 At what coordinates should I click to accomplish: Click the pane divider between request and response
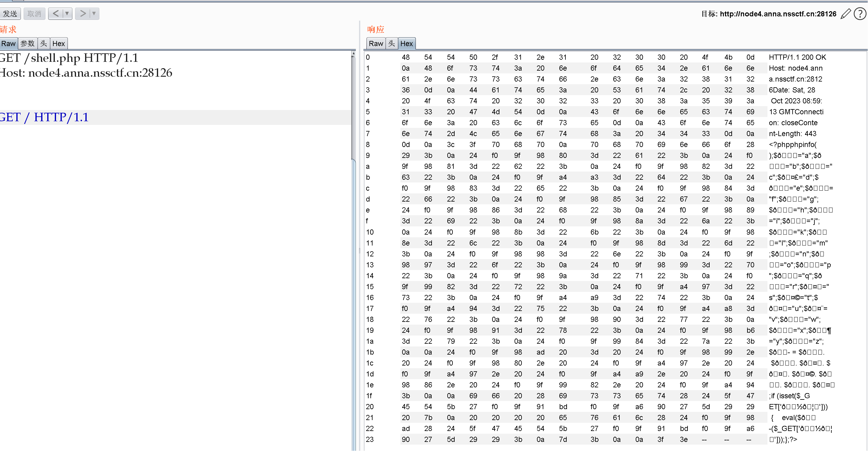click(x=359, y=250)
